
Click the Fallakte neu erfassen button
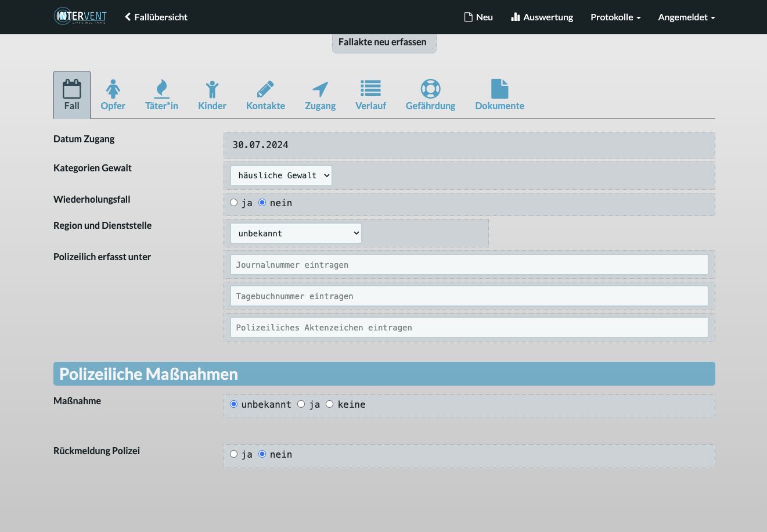384,43
